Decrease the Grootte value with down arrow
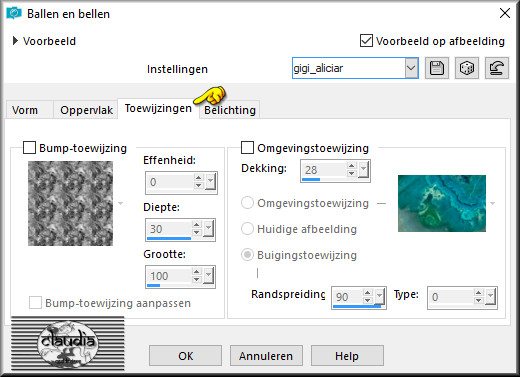Screen dimensions: 520x377 point(197,280)
